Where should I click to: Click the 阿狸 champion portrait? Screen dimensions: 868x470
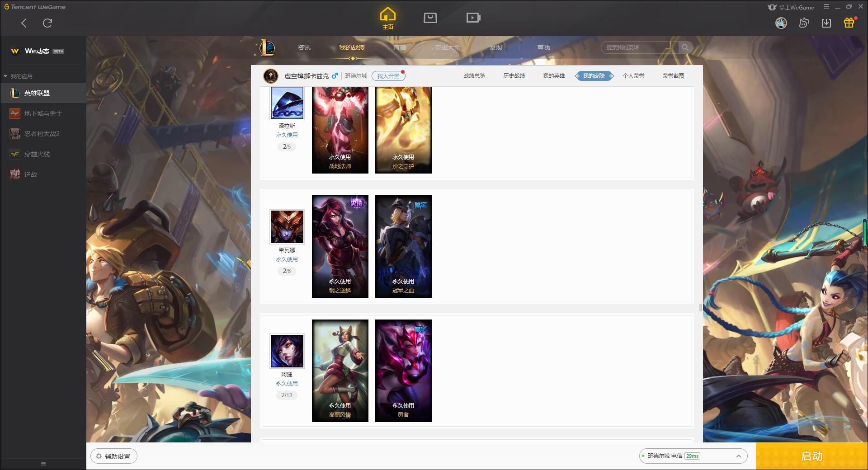[287, 351]
